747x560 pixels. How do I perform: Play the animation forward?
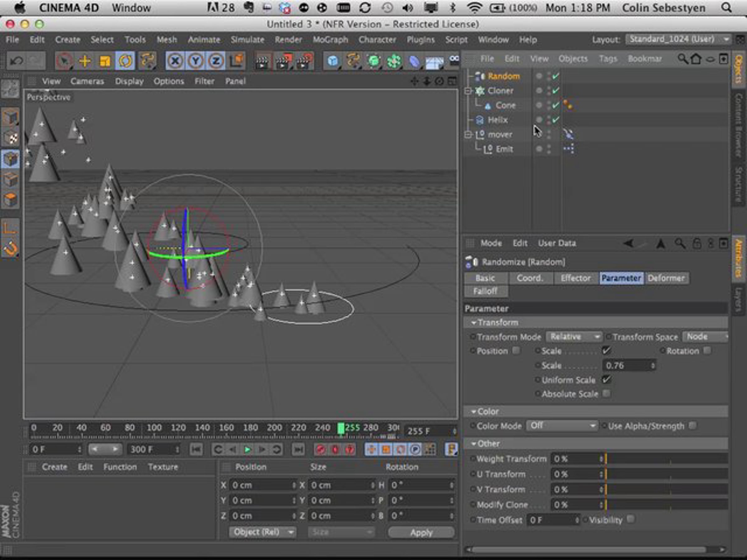247,449
